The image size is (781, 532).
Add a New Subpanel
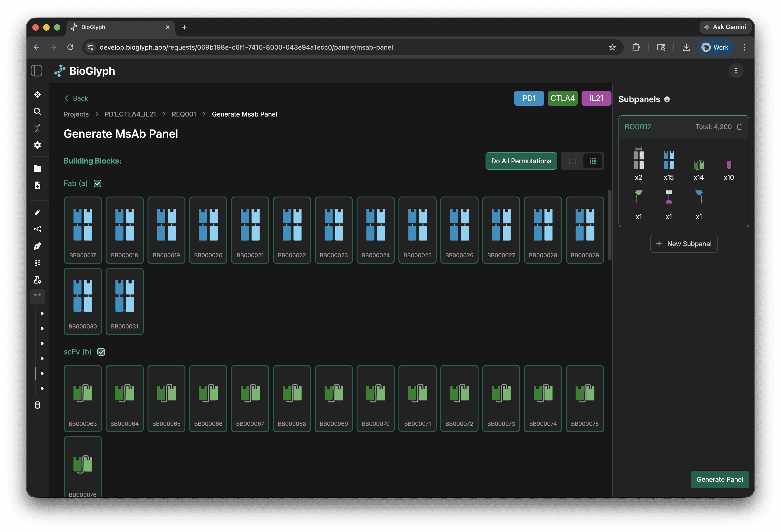(x=684, y=244)
